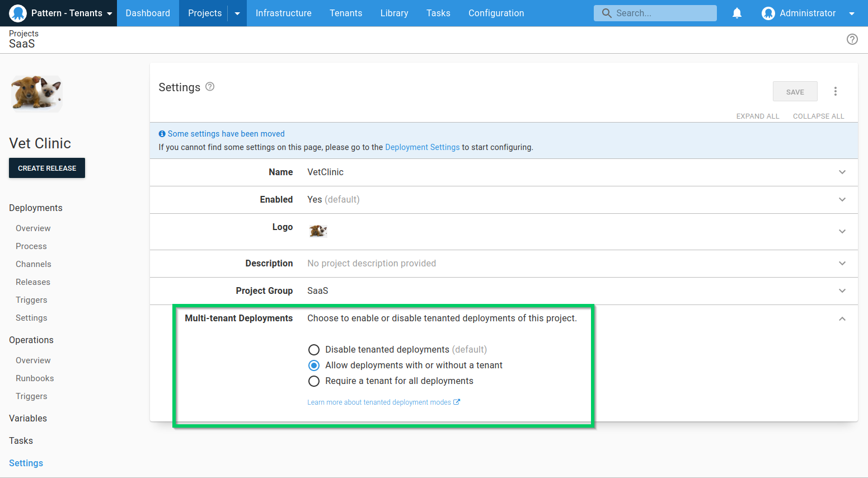Open the three-dot overflow menu near Save
This screenshot has width=868, height=478.
pyautogui.click(x=835, y=91)
